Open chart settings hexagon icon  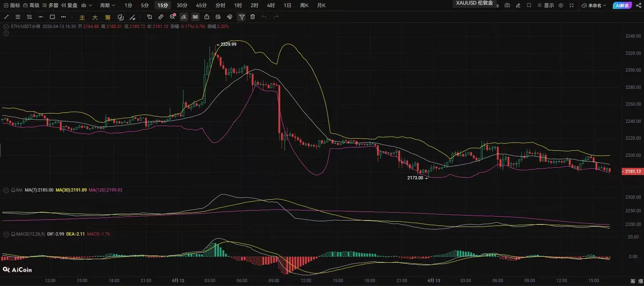[x=561, y=5]
